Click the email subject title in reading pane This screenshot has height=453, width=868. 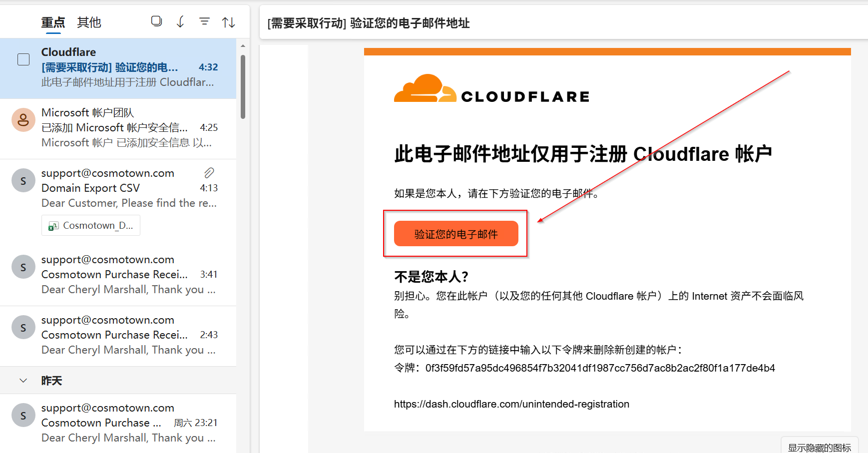click(x=369, y=23)
